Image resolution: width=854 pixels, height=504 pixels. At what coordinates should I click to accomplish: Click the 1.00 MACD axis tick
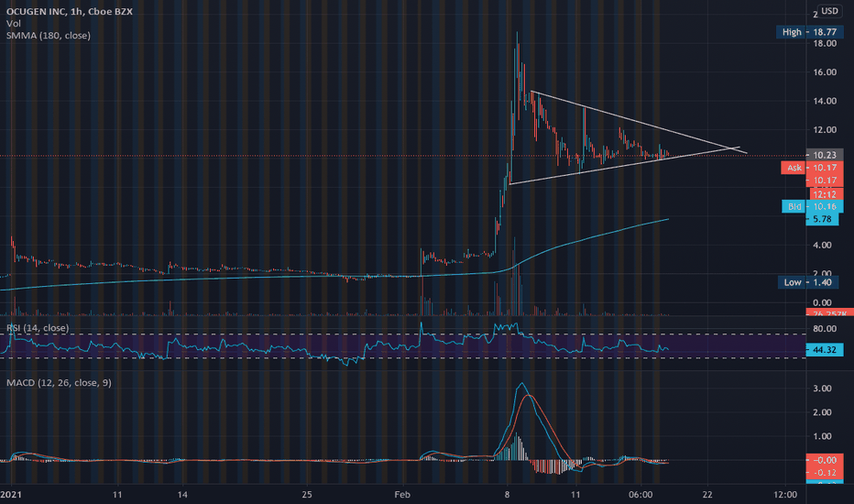(x=822, y=436)
